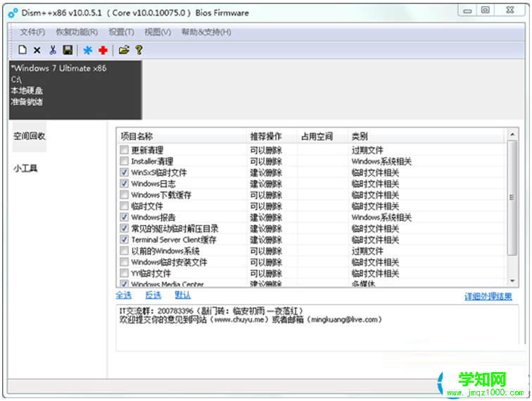Click 临时文件相关 in the YY临时文件 row

(x=375, y=274)
